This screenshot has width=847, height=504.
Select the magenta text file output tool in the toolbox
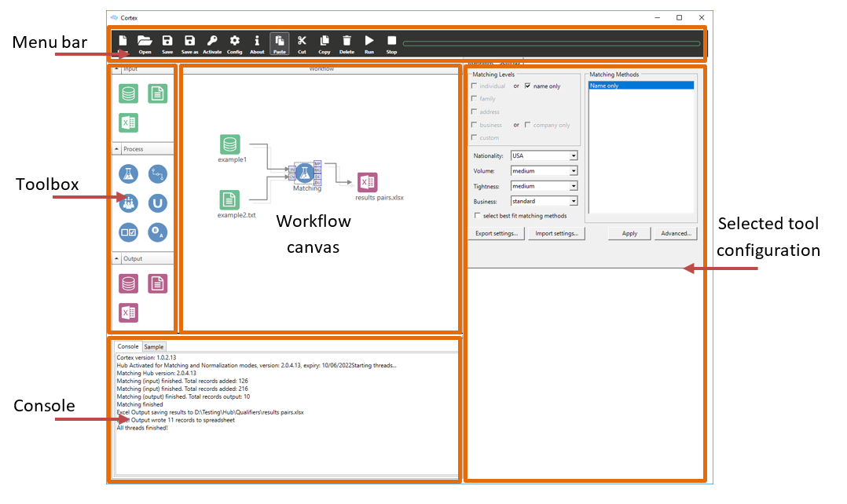click(157, 283)
